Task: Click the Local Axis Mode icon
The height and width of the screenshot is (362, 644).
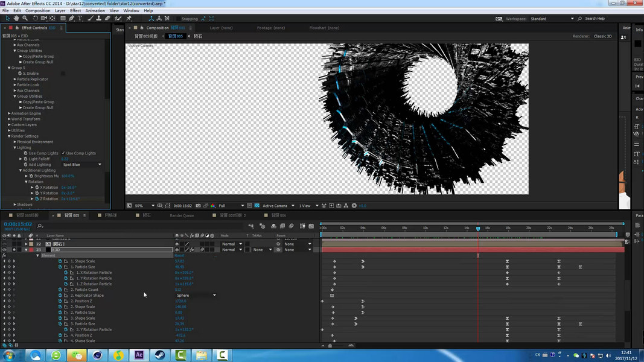Action: [x=151, y=19]
